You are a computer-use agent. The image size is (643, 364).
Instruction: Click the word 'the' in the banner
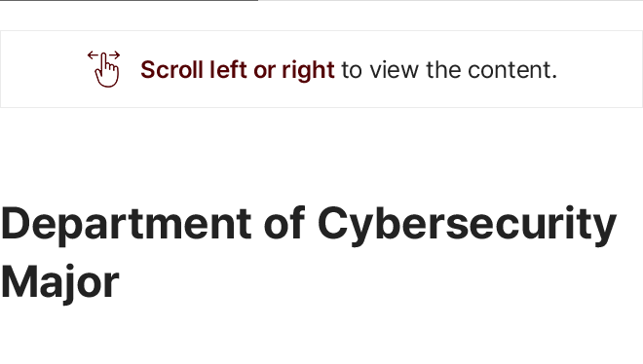point(443,70)
